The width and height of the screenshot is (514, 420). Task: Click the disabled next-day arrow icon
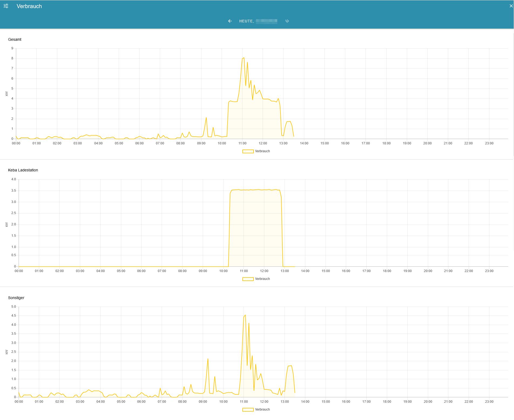287,21
